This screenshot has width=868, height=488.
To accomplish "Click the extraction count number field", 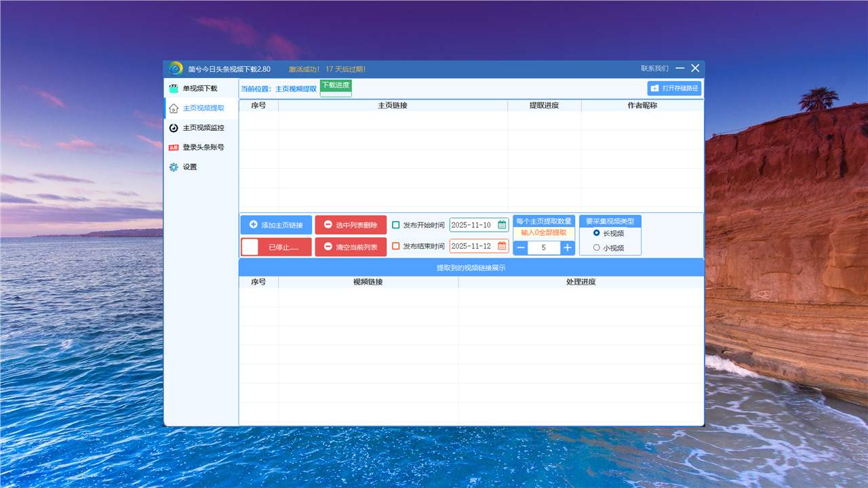I will point(544,248).
